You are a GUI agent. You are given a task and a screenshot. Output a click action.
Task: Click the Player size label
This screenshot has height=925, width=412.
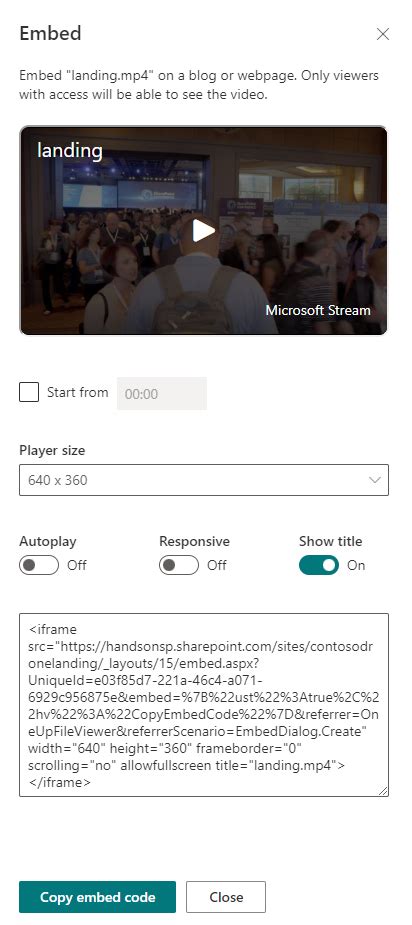(52, 451)
